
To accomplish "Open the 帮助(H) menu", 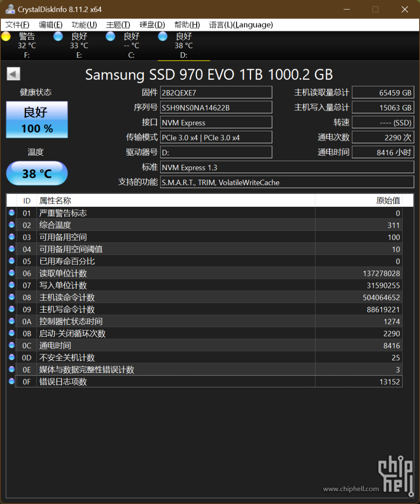I will click(x=187, y=25).
